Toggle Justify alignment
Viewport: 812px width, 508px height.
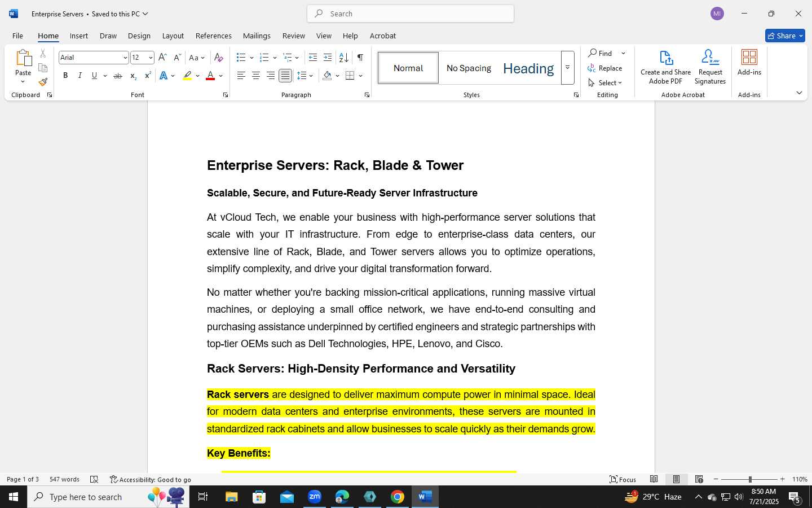285,76
